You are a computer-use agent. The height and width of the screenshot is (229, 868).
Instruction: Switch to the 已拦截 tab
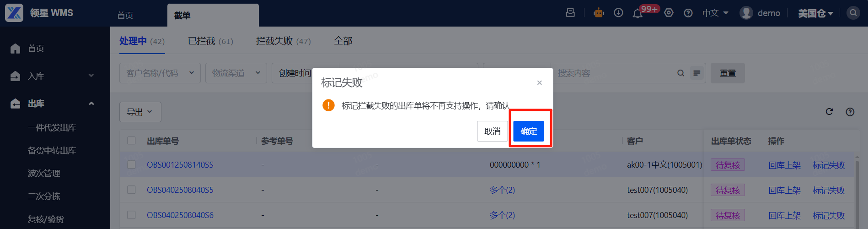(210, 41)
